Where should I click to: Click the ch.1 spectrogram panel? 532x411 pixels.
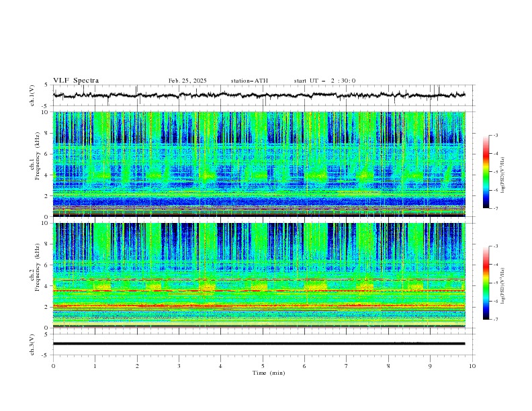click(259, 164)
